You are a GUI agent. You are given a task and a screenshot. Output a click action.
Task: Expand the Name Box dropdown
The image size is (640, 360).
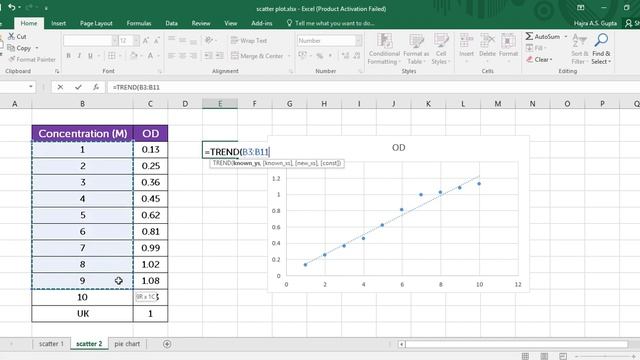(31, 87)
